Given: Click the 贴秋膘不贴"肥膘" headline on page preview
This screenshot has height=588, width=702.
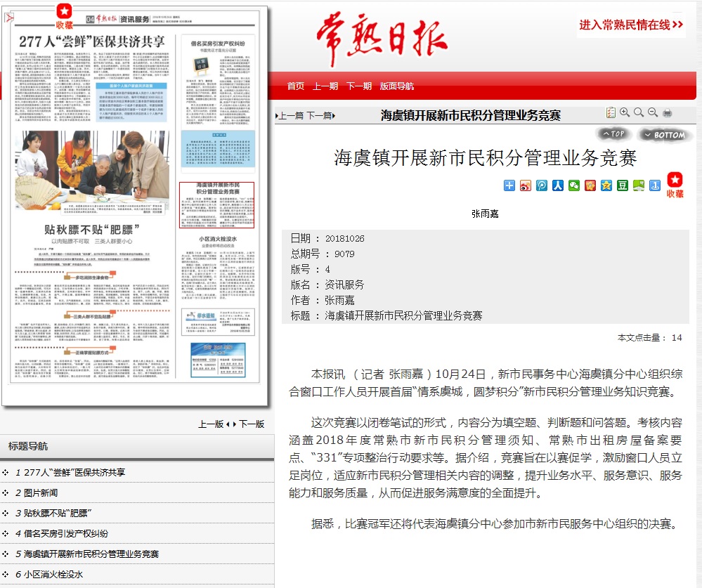Looking at the screenshot, I should point(92,230).
